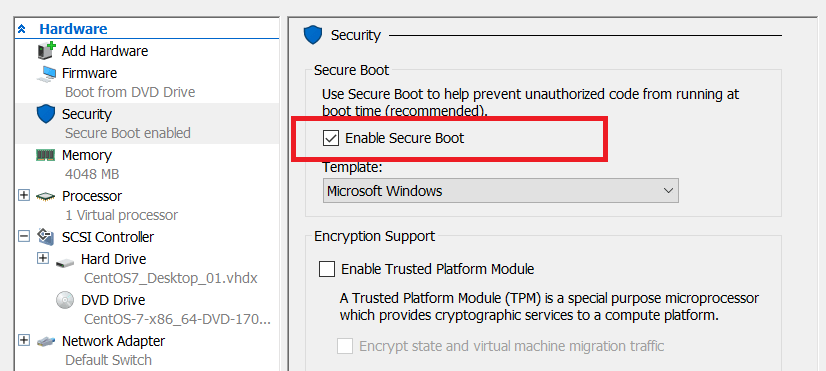Enable Trusted Platform Module checkbox
This screenshot has height=371, width=826.
point(327,269)
